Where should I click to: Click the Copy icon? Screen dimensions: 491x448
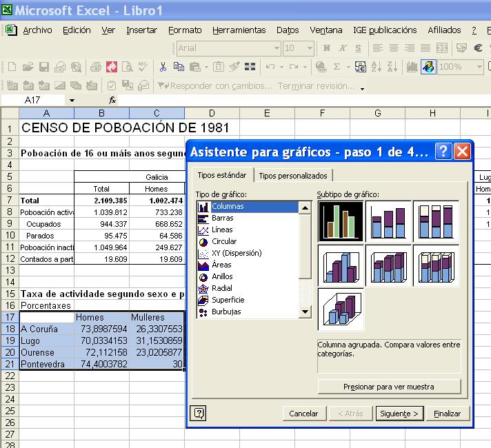coord(179,67)
